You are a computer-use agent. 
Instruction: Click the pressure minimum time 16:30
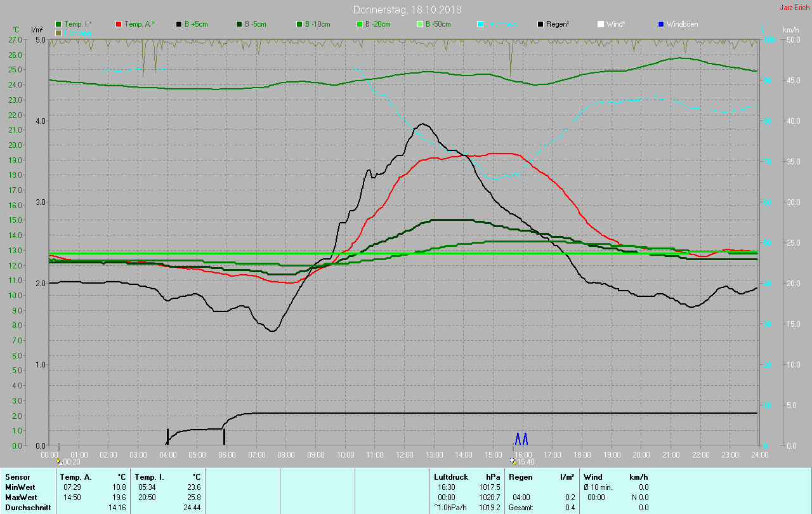coord(447,487)
